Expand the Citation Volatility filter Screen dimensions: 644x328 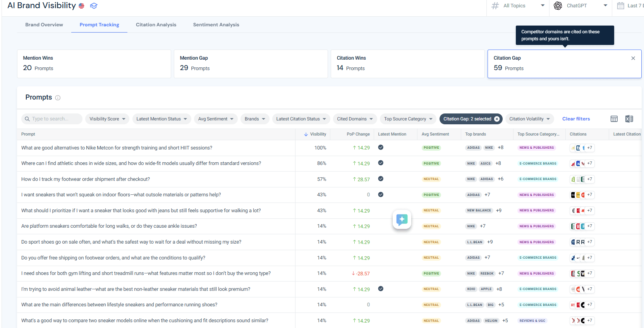529,119
